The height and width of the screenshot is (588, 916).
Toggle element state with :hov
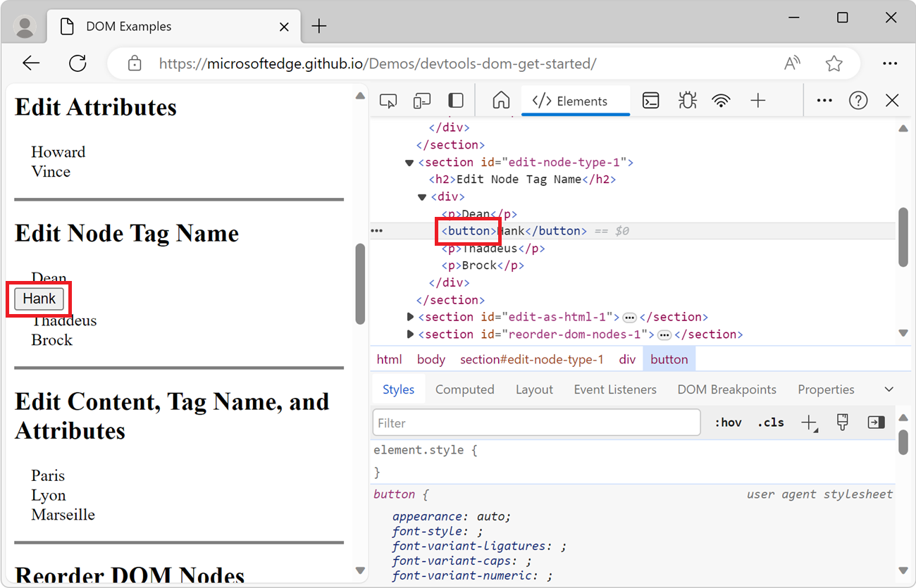pyautogui.click(x=728, y=422)
